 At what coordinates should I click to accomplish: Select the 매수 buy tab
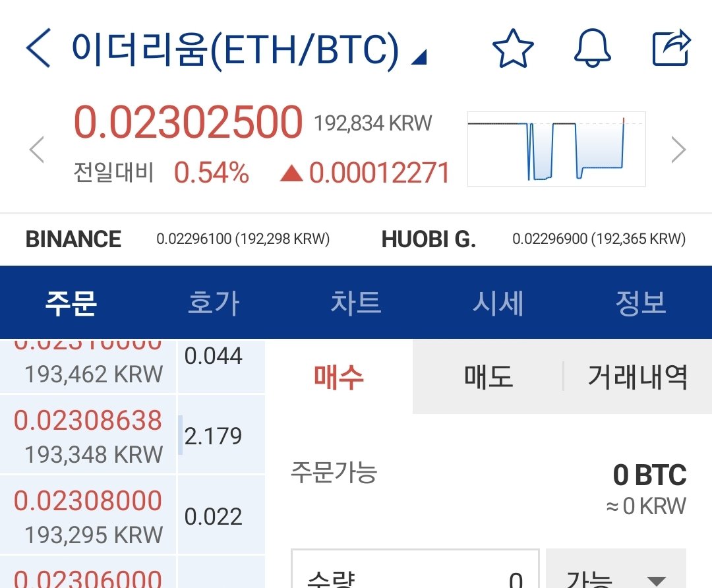tap(339, 378)
